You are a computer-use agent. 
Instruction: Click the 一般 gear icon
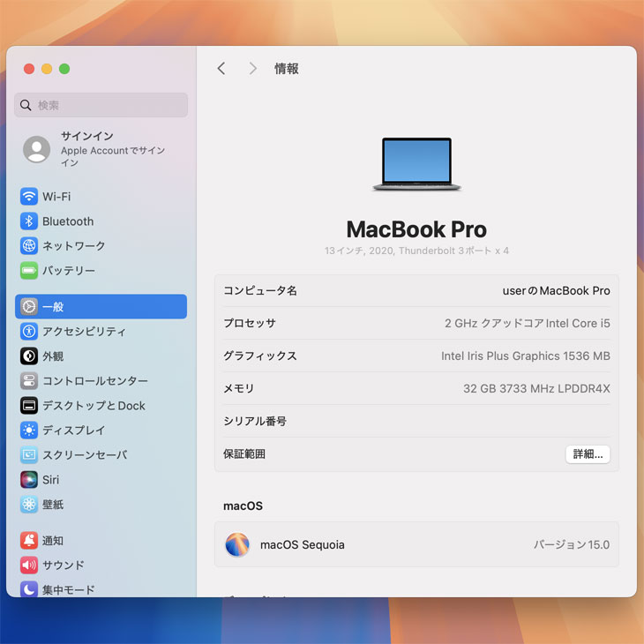click(29, 306)
